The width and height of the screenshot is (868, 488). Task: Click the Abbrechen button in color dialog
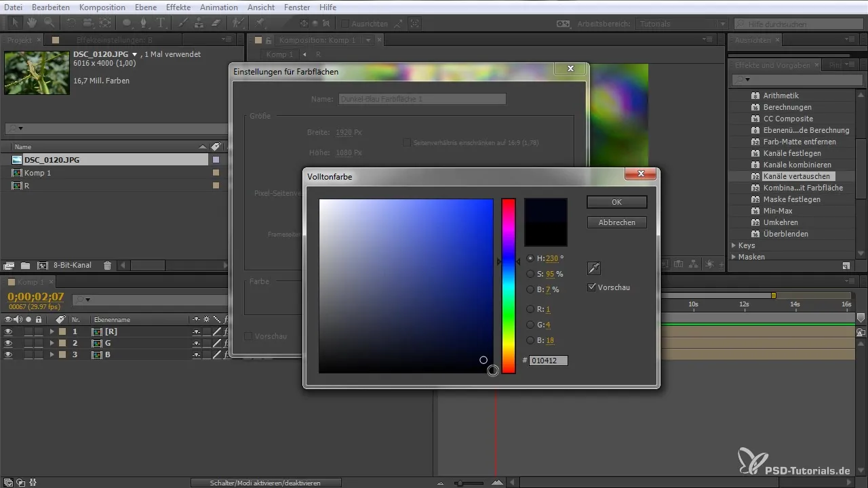click(x=616, y=222)
